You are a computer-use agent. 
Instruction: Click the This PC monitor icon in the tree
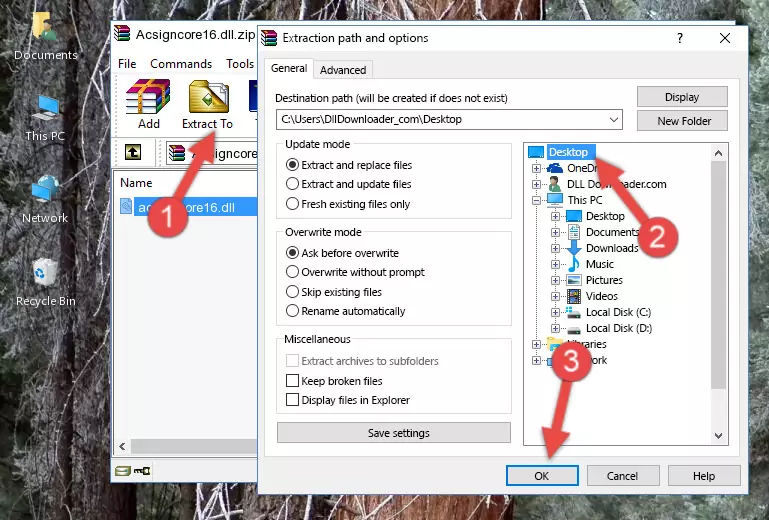(555, 200)
